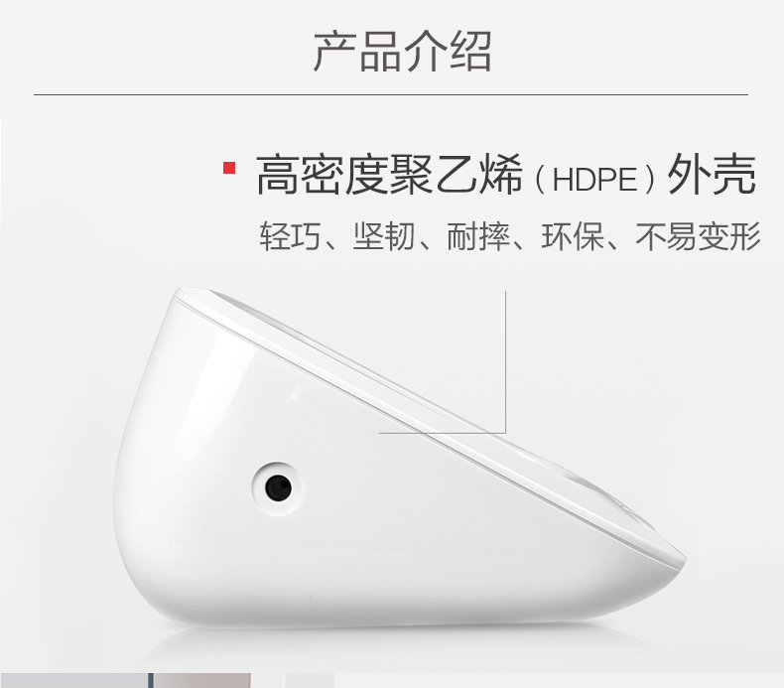The height and width of the screenshot is (688, 784).
Task: Select the 产品介绍 section heading
Action: pyautogui.click(x=403, y=52)
